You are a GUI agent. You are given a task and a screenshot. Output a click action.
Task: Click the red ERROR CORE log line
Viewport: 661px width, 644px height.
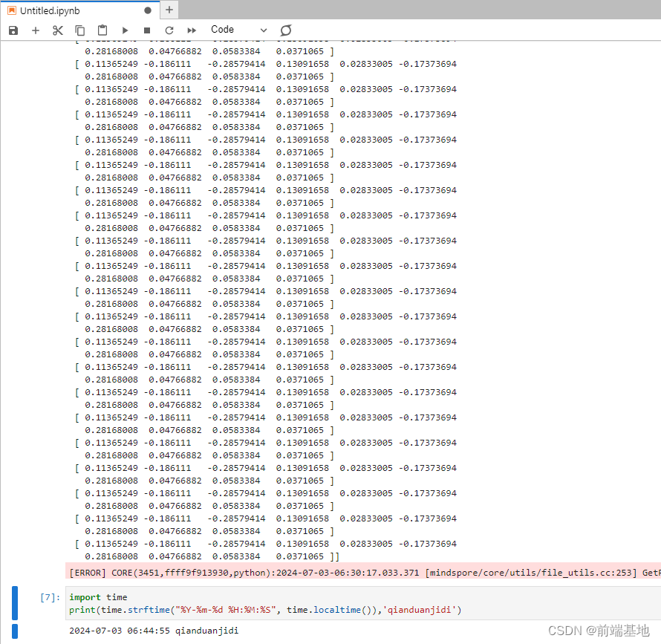point(363,572)
